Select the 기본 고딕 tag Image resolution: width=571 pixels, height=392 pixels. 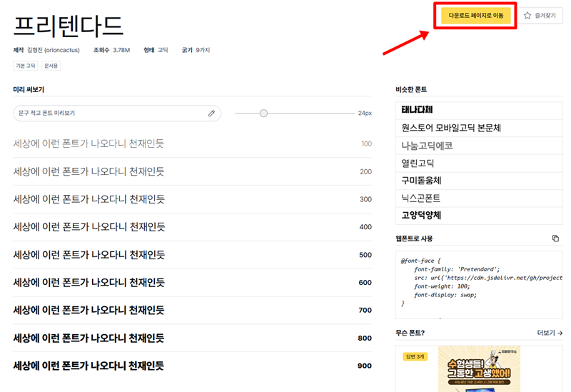point(26,66)
